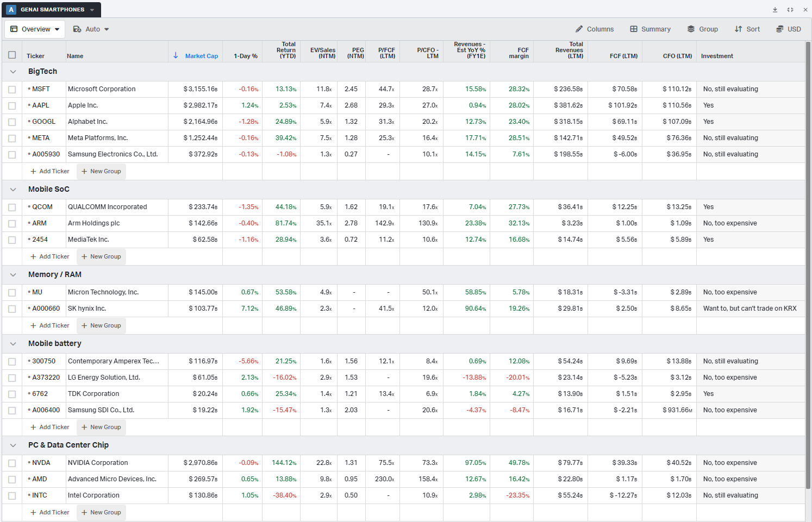Click the Advanced Micro Devices, Inc. name

(112, 479)
